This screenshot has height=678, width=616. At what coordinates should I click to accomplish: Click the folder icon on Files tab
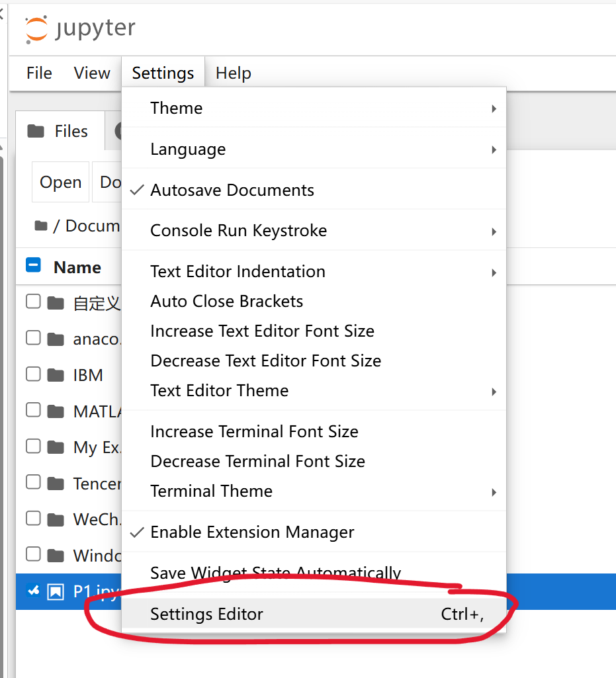click(36, 131)
